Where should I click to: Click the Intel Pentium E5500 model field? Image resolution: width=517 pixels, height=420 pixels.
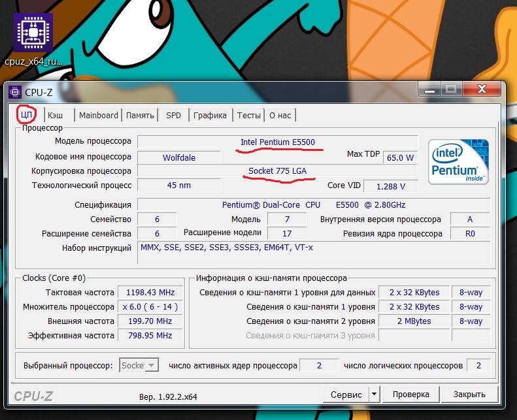tap(278, 142)
